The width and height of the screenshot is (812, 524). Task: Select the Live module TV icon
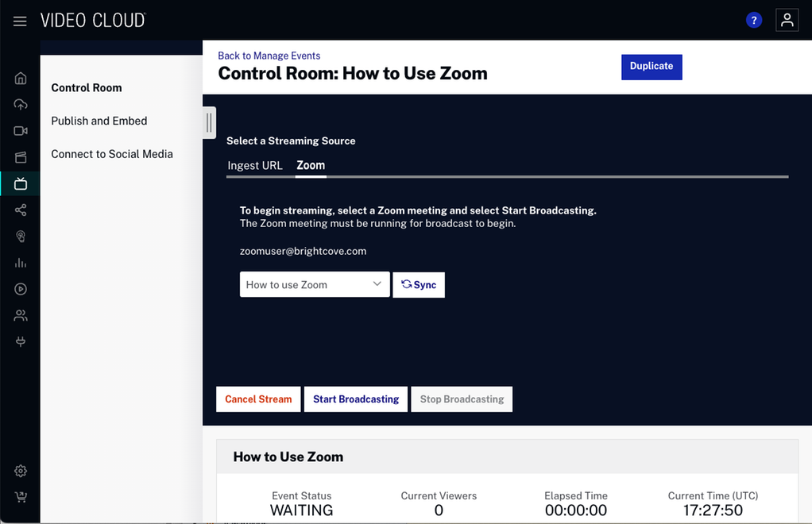[21, 184]
